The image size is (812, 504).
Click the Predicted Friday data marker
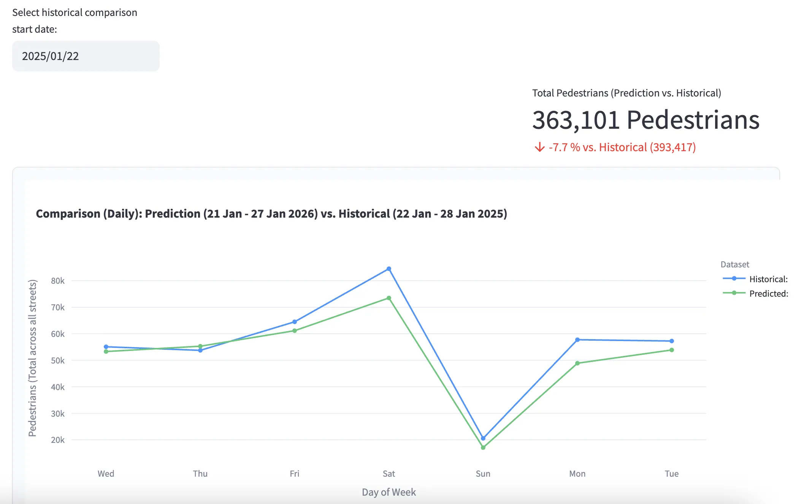tap(295, 331)
